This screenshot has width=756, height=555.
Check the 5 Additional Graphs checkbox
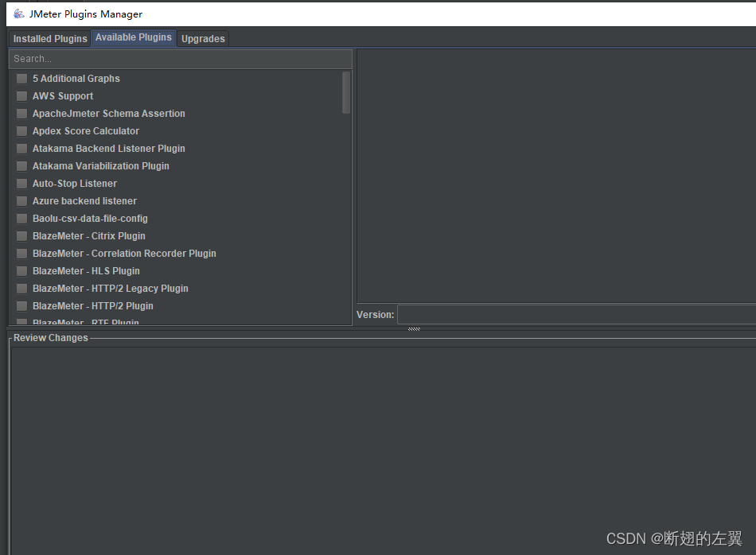[21, 79]
